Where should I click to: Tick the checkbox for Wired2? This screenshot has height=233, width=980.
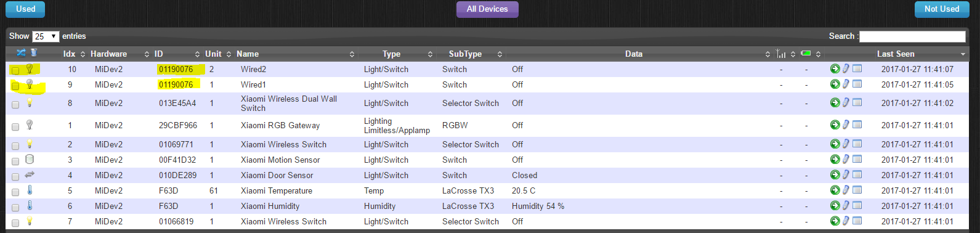pyautogui.click(x=15, y=70)
